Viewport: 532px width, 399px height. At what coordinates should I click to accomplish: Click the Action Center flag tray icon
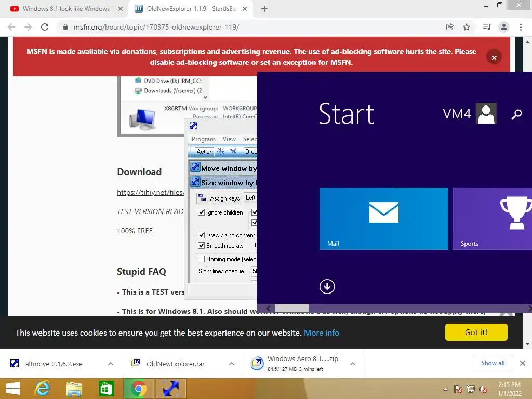point(458,389)
